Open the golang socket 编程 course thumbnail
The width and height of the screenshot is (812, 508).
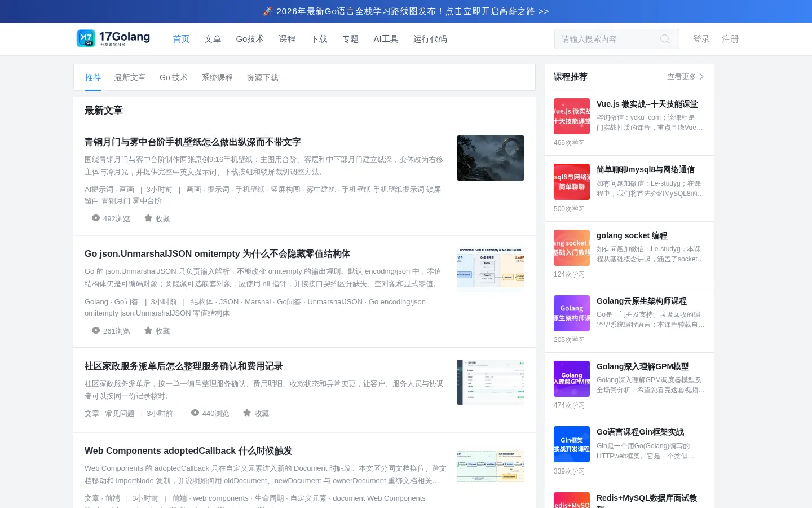(x=572, y=248)
